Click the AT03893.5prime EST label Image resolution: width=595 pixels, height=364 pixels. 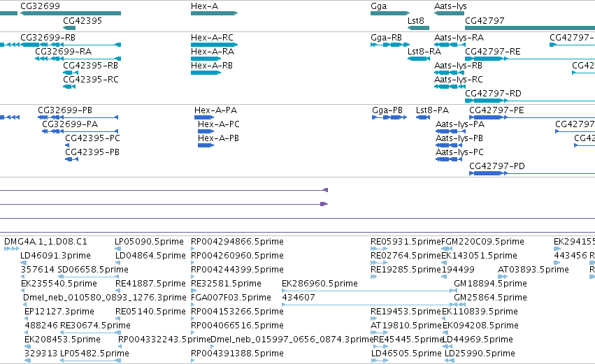point(533,270)
